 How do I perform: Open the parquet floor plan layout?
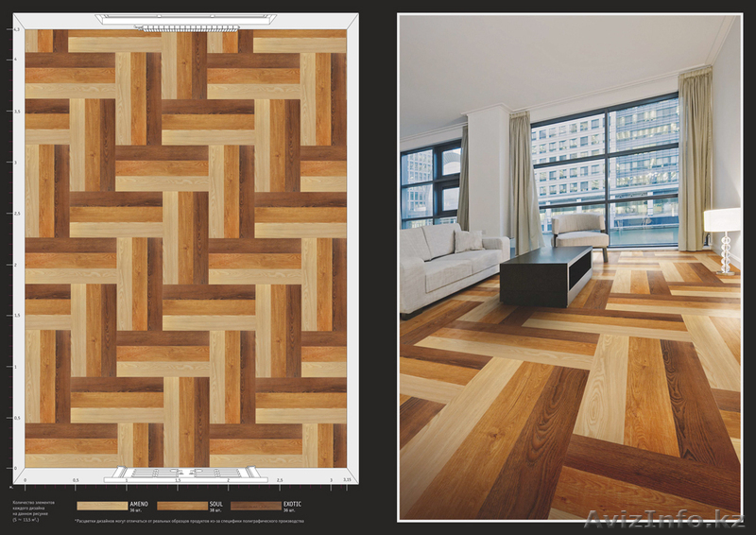pyautogui.click(x=185, y=248)
